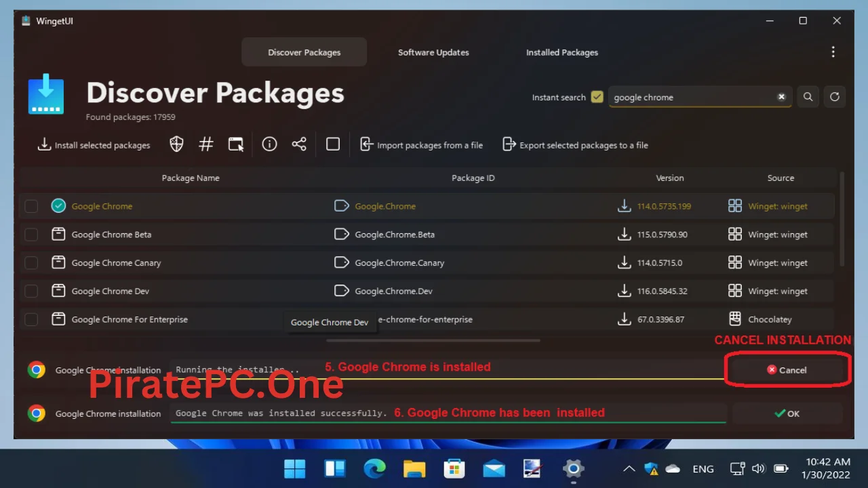Click the Google.Chrome.Beta package ID
This screenshot has width=868, height=488.
click(395, 235)
